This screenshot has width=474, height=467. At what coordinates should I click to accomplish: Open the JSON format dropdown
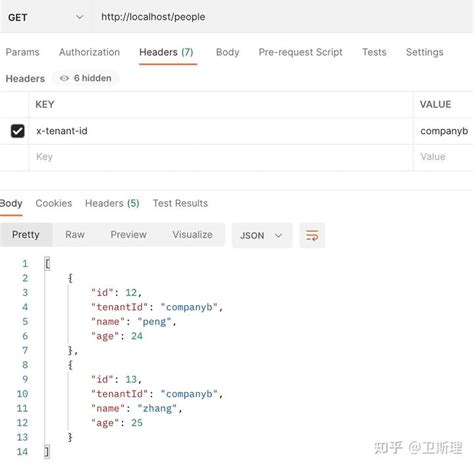click(262, 235)
